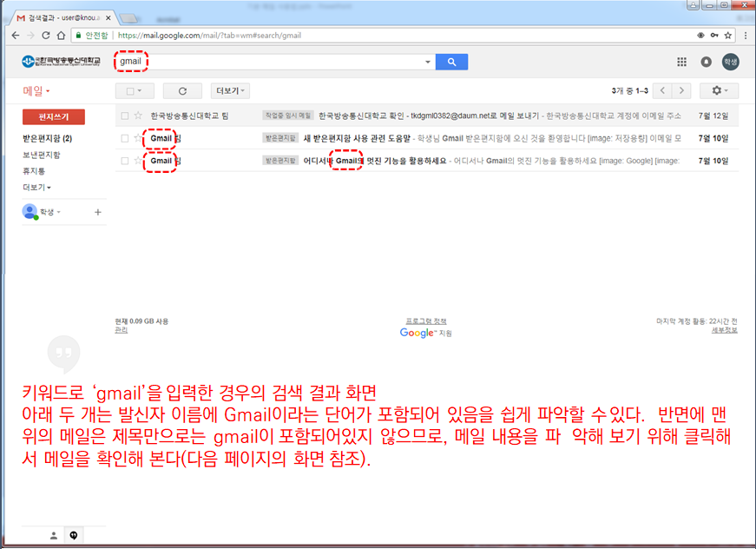Refresh the mail list
The image size is (756, 549).
pyautogui.click(x=182, y=90)
